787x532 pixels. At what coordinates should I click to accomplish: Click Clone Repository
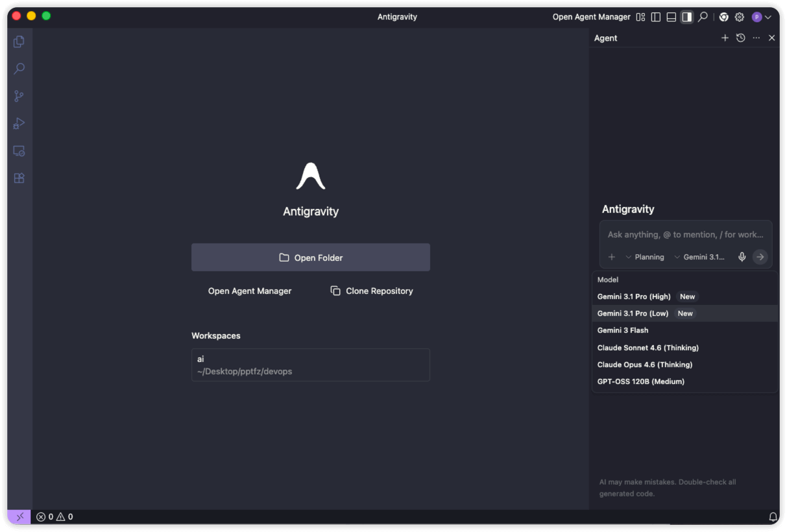372,291
